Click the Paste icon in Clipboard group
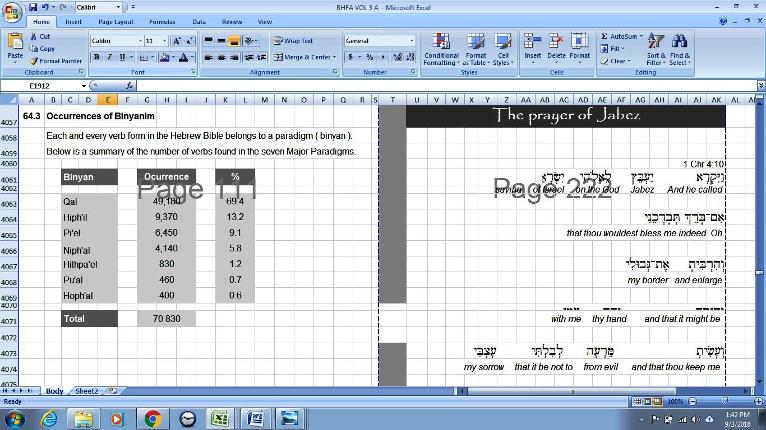Viewport: 766px width, 430px height. 15,44
